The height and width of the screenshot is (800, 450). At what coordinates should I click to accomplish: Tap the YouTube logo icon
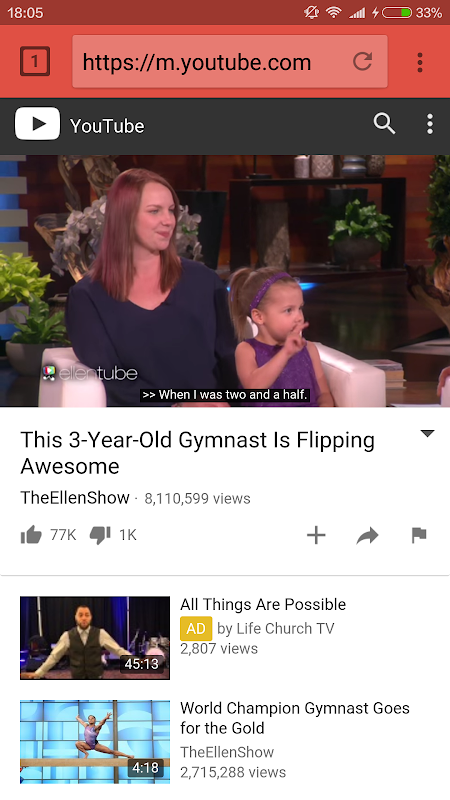coord(37,124)
